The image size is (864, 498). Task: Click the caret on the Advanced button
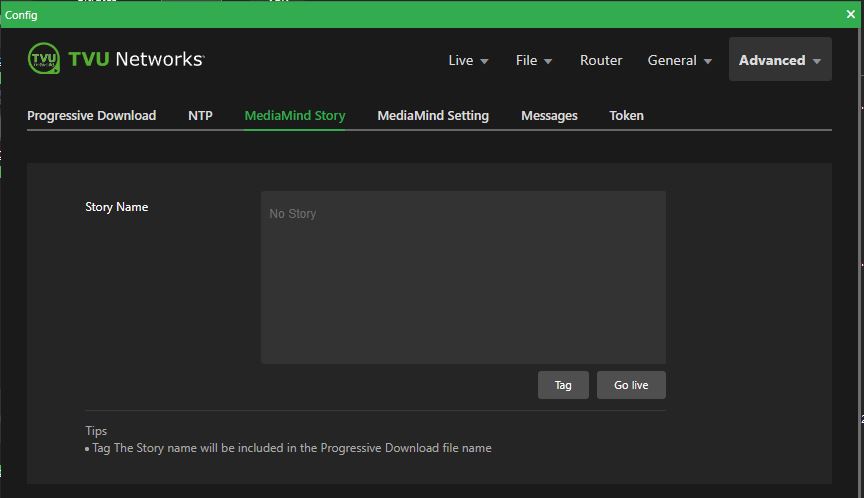[817, 61]
